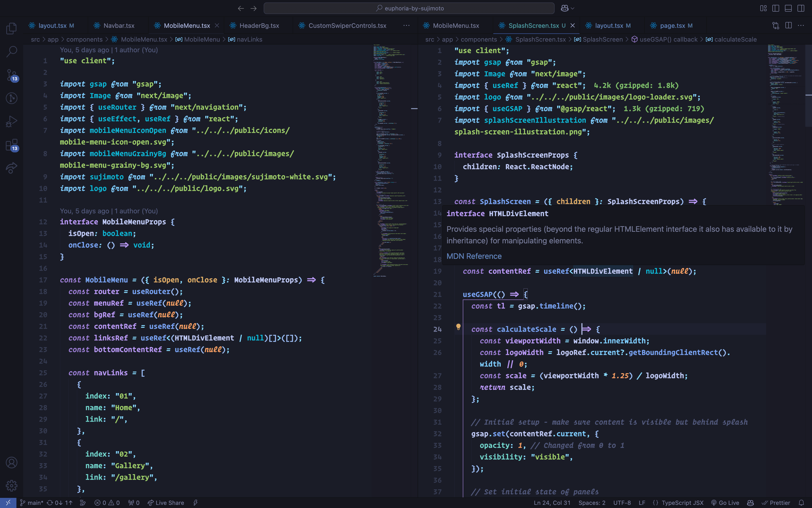812x508 pixels.
Task: Open more actions menu for right editor
Action: (x=801, y=26)
